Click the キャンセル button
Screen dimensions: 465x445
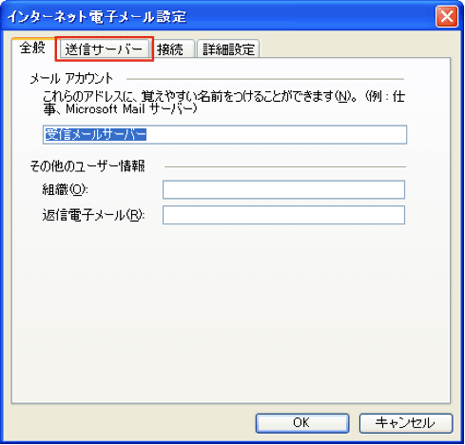coord(406,423)
